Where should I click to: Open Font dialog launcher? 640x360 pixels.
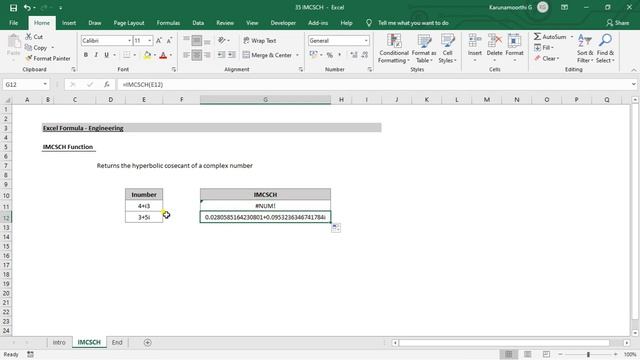[x=173, y=69]
